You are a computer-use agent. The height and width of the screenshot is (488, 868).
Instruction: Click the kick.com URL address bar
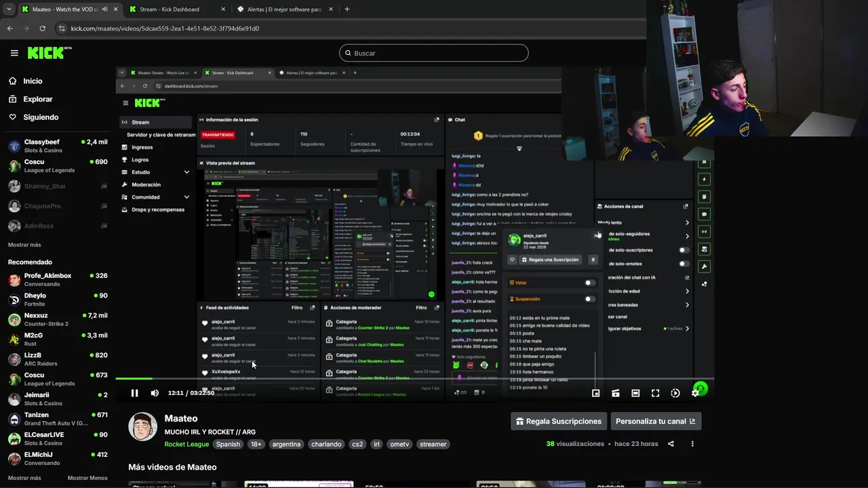165,28
